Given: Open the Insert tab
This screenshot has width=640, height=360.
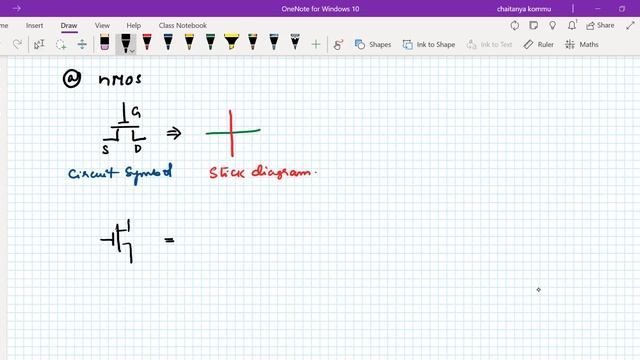Looking at the screenshot, I should click(34, 25).
